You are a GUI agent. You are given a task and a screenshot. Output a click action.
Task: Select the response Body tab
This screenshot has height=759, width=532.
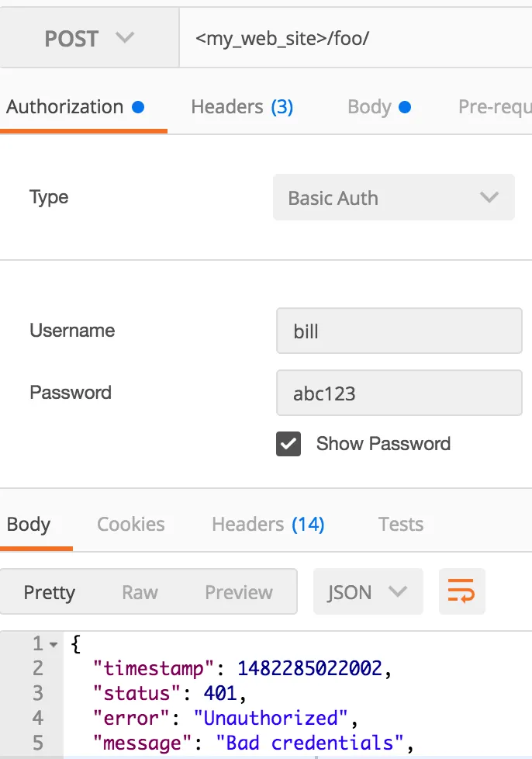(29, 525)
